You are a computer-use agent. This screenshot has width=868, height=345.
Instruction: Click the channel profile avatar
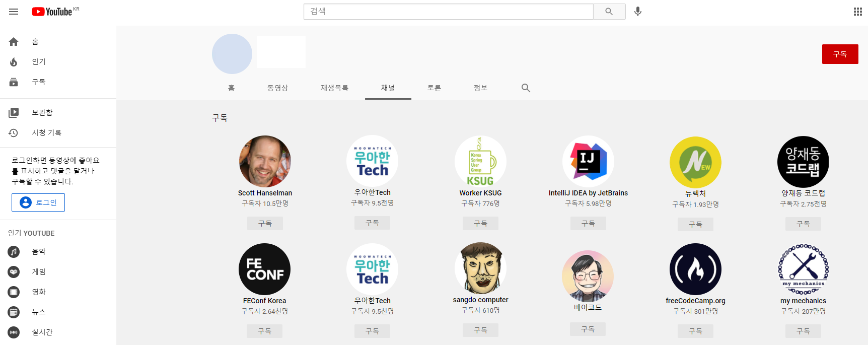coord(232,54)
